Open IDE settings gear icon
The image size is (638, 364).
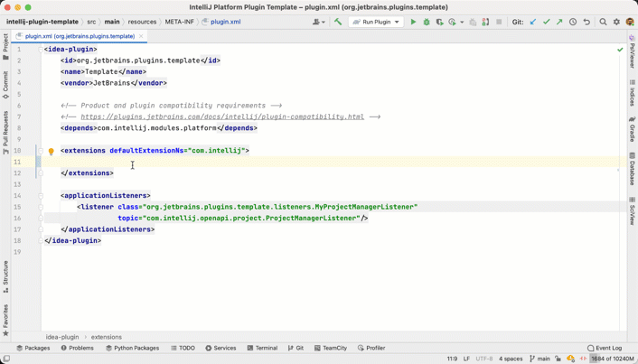[616, 22]
